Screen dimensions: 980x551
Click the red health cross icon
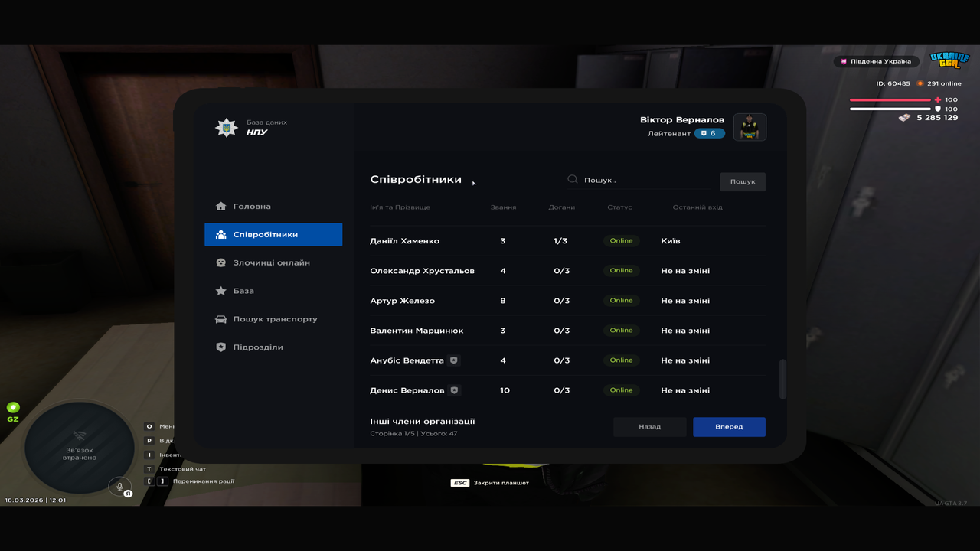(937, 100)
